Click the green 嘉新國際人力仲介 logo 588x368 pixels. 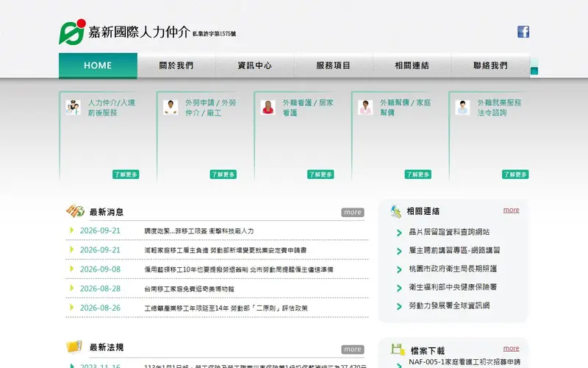point(72,32)
